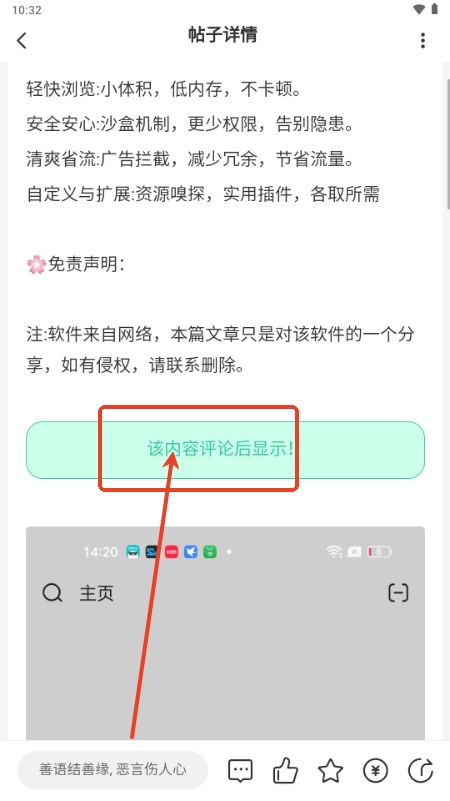Click the magnifier icon inside the screenshot

pos(52,593)
